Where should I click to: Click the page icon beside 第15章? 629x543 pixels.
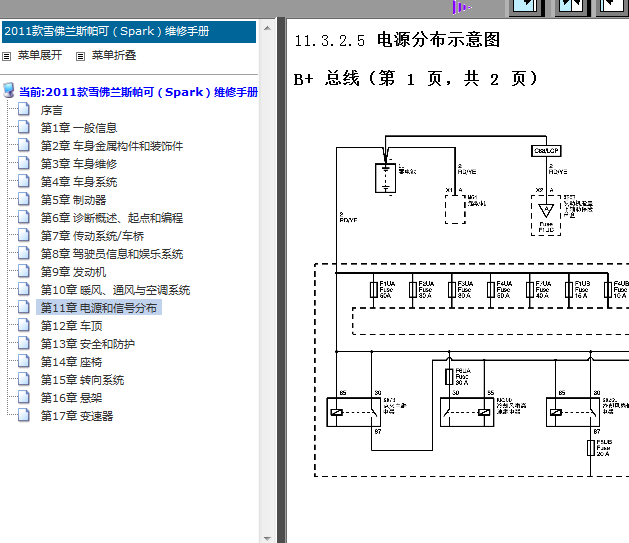pos(24,379)
